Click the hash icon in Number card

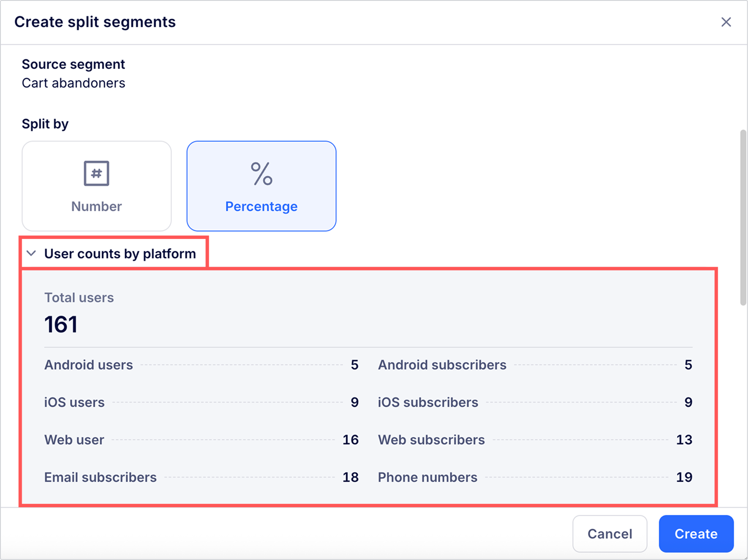(97, 173)
